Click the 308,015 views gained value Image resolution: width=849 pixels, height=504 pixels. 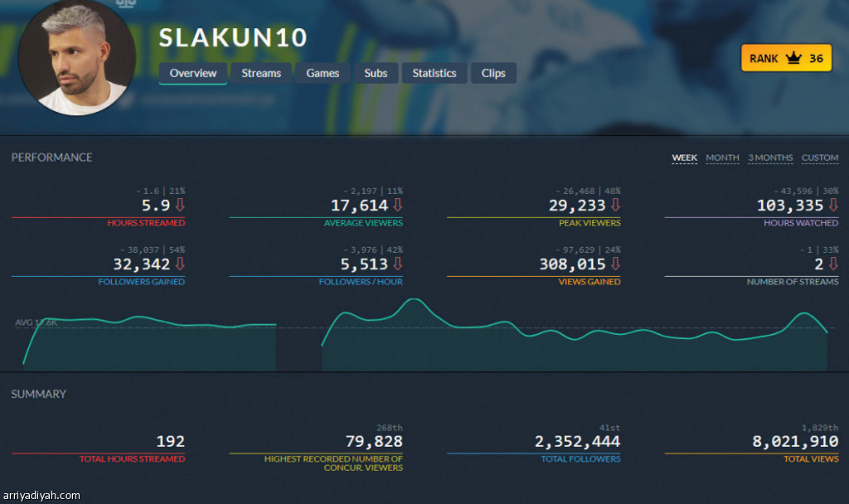[572, 264]
